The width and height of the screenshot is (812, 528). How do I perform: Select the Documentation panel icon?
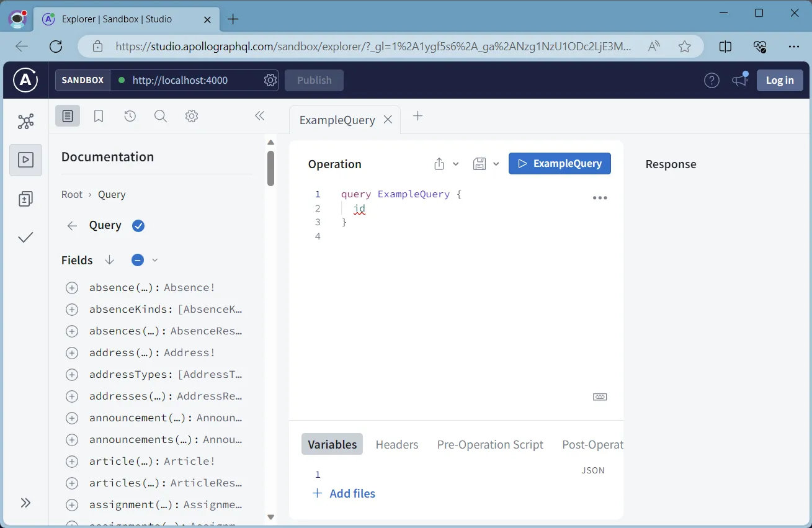coord(68,116)
